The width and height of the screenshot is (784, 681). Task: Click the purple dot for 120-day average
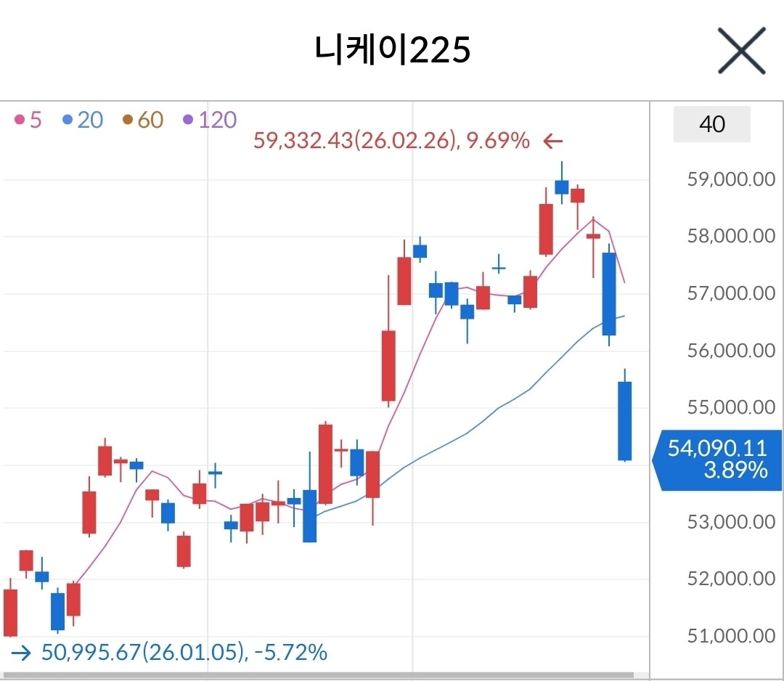(x=188, y=120)
